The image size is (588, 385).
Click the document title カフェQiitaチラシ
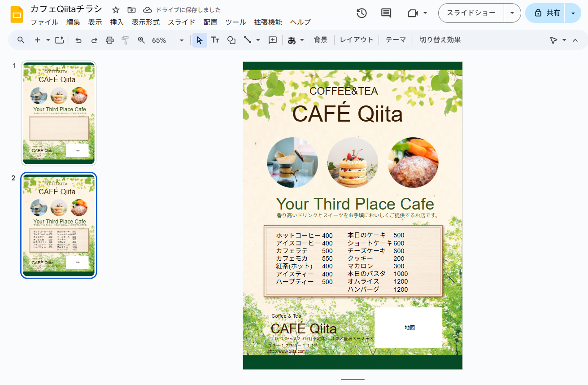tap(66, 9)
